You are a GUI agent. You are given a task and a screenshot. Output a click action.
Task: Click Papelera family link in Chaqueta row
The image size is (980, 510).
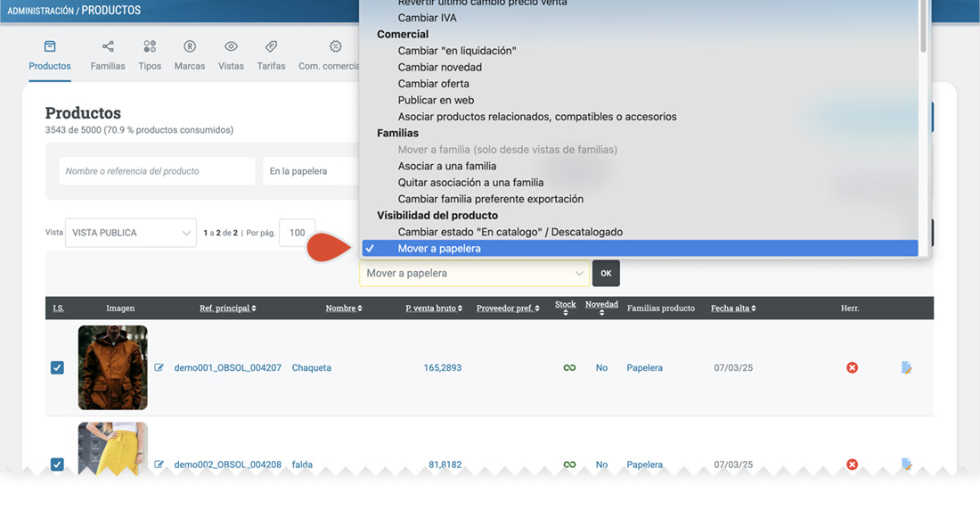click(x=644, y=368)
